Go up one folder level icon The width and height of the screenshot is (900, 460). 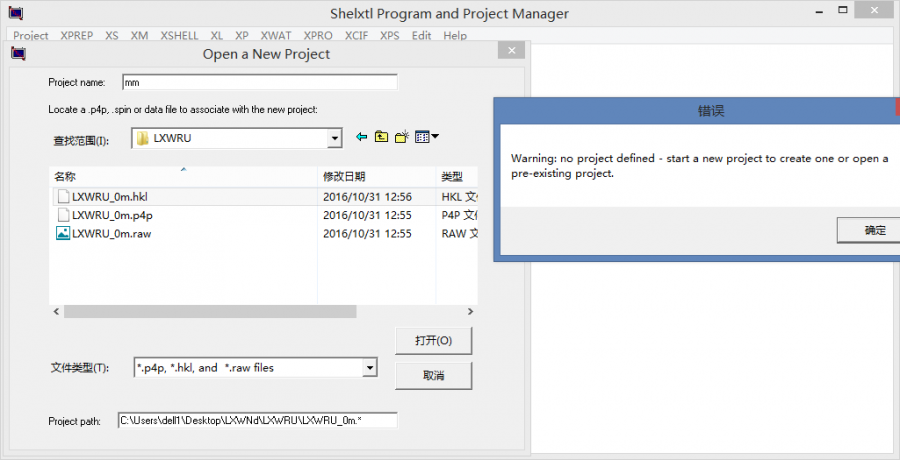pyautogui.click(x=382, y=137)
